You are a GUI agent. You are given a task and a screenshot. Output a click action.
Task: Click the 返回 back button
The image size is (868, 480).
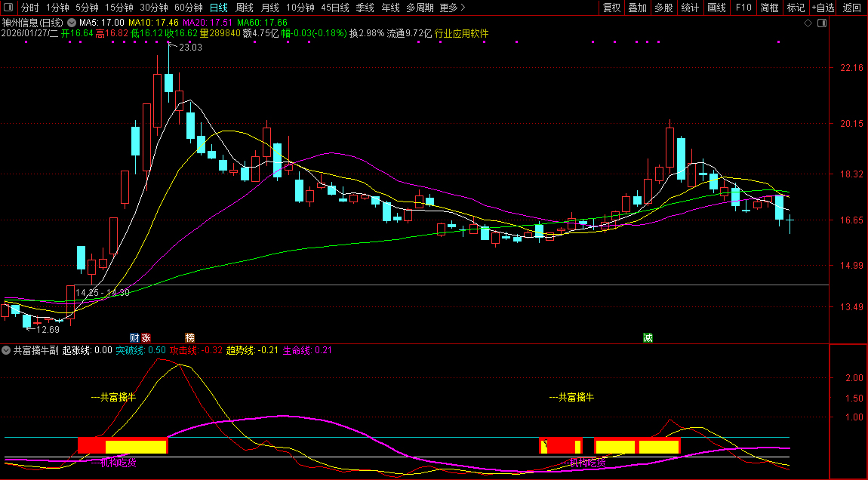(852, 8)
